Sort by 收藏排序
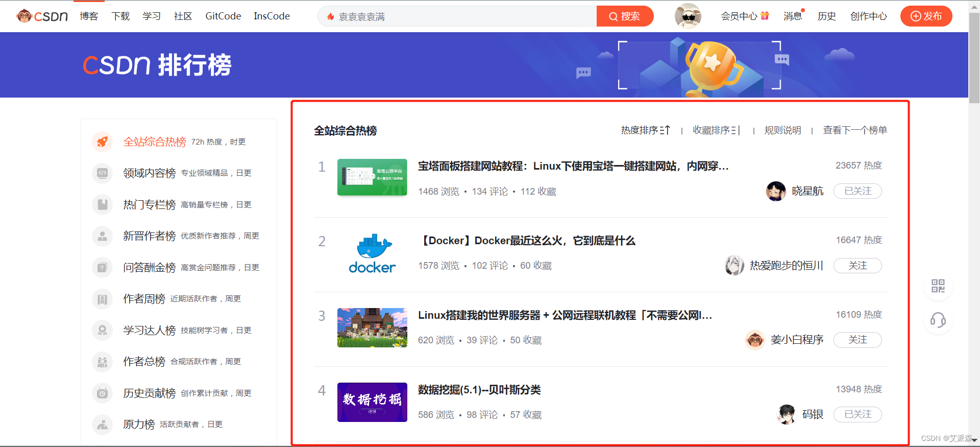 click(x=717, y=130)
